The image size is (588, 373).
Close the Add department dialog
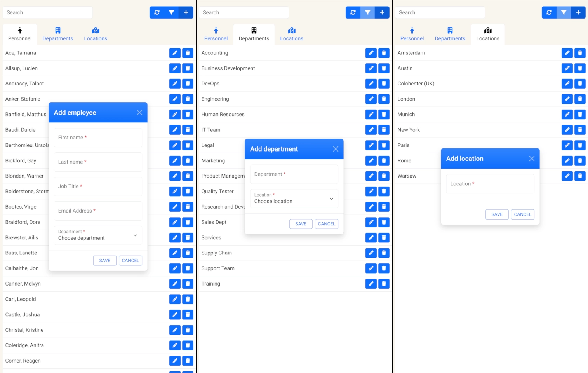click(x=336, y=149)
